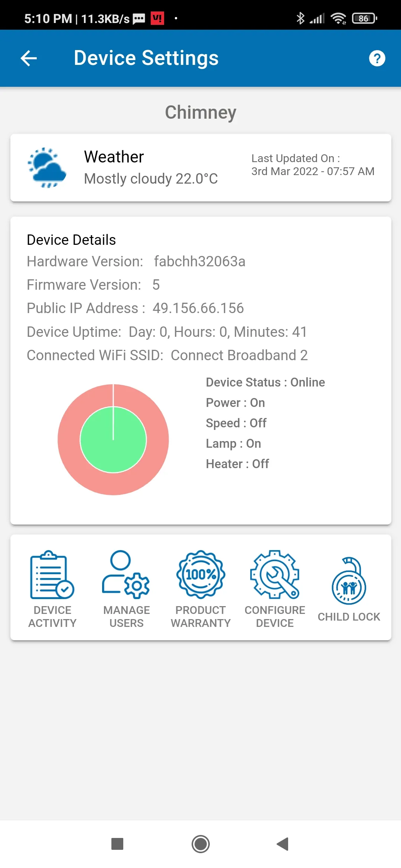View Product Warranty 100% badge

[200, 575]
